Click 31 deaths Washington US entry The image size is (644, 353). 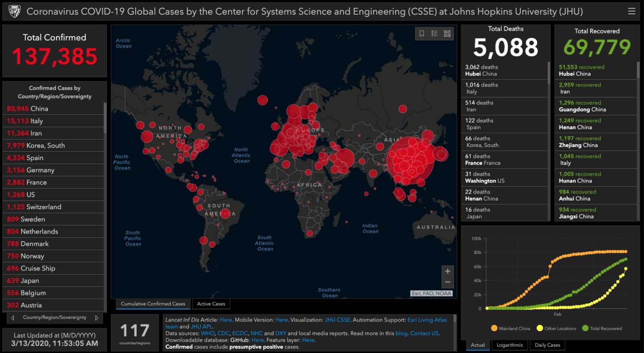click(504, 177)
